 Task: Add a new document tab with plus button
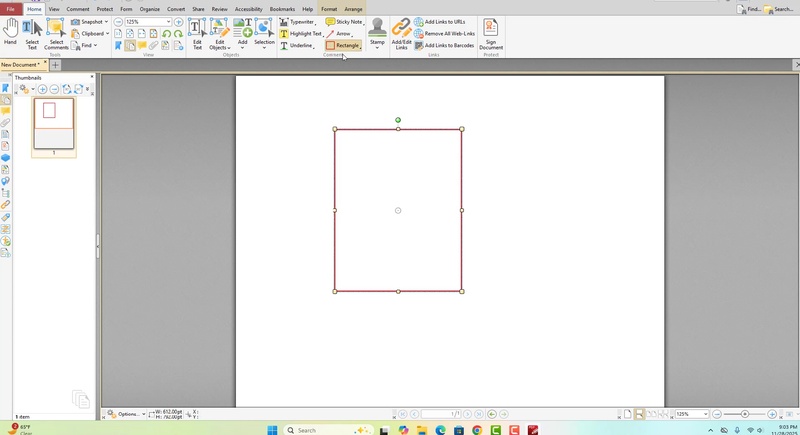(55, 65)
